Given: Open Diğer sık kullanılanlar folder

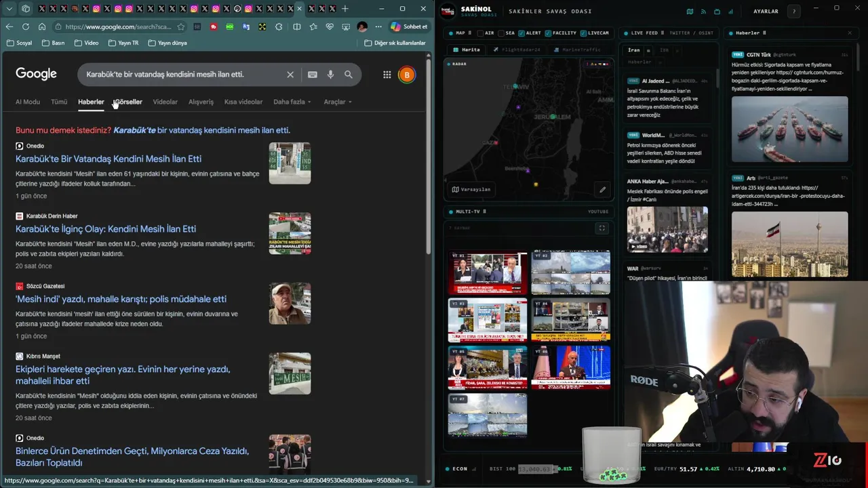Looking at the screenshot, I should tap(395, 43).
